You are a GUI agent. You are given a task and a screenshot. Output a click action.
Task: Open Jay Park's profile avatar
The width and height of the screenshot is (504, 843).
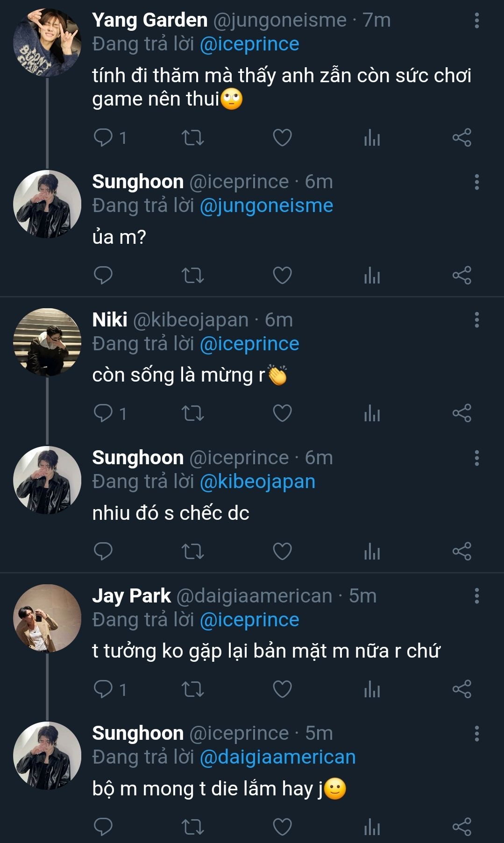tap(47, 618)
